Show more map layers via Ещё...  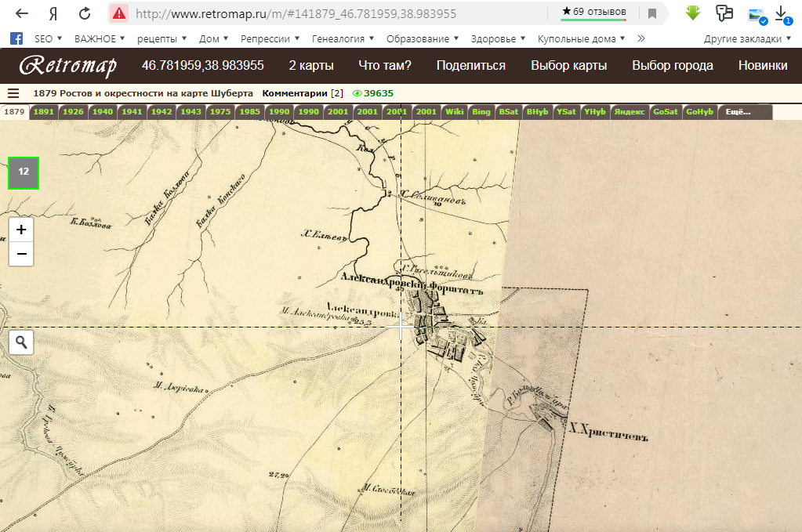tap(738, 112)
